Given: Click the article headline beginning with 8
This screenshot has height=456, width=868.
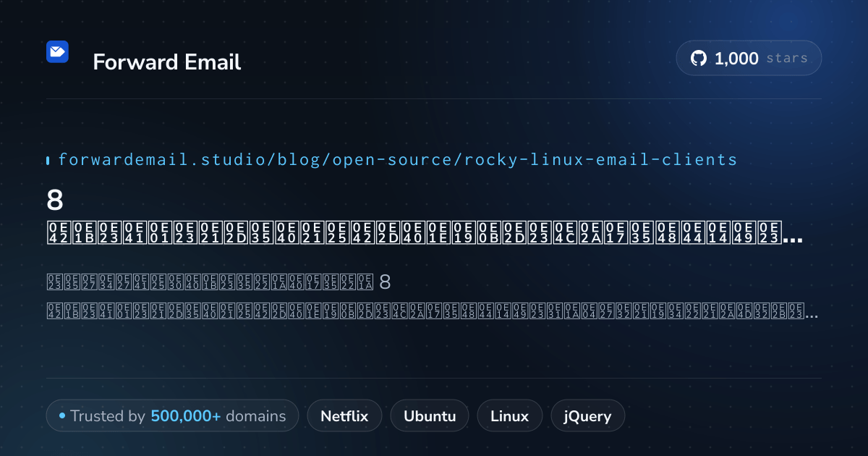Looking at the screenshot, I should point(425,217).
